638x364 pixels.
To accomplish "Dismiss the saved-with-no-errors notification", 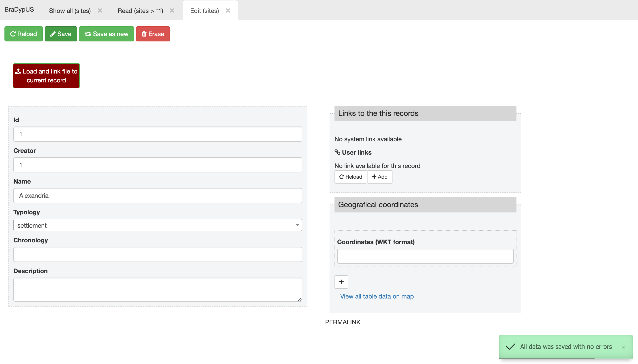I will tap(623, 347).
